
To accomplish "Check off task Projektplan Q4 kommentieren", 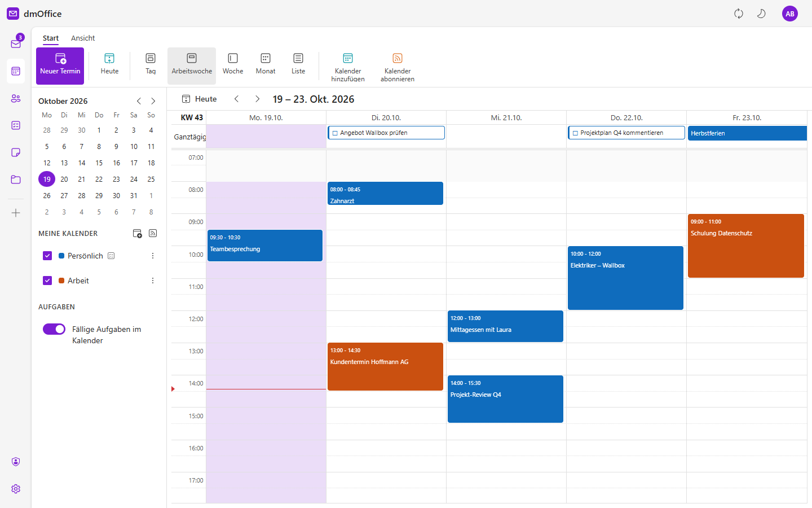I will (x=575, y=133).
